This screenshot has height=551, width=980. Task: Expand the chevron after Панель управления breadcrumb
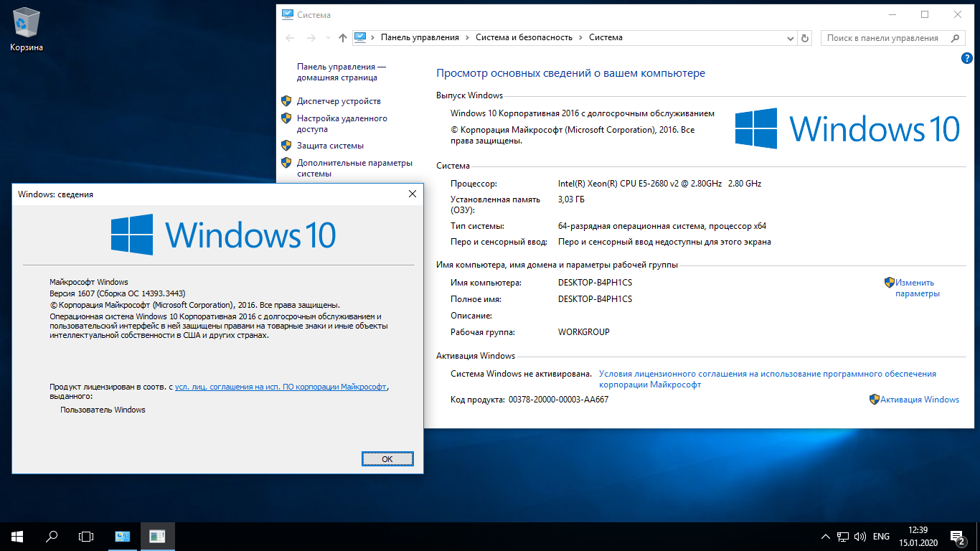pos(467,37)
